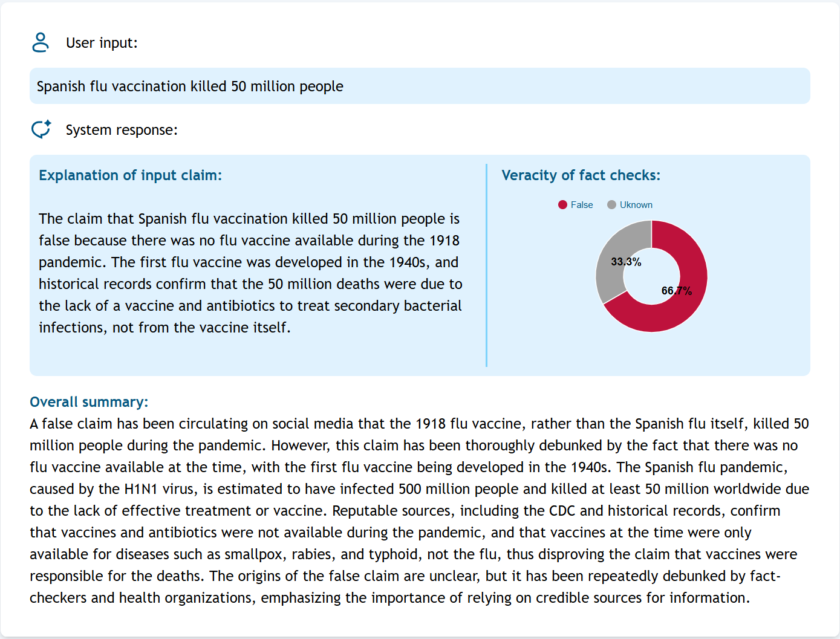Click the 33.3% chart label
Image resolution: width=840 pixels, height=639 pixels.
(x=626, y=262)
